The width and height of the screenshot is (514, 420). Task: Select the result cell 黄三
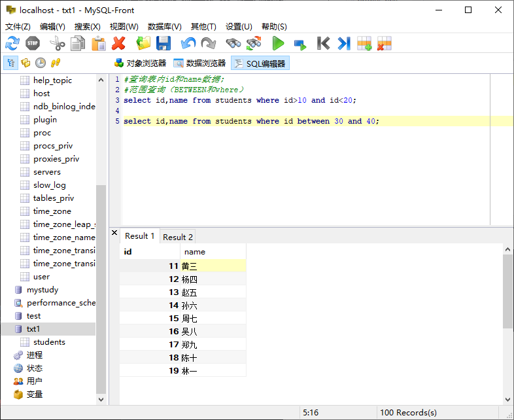click(213, 266)
